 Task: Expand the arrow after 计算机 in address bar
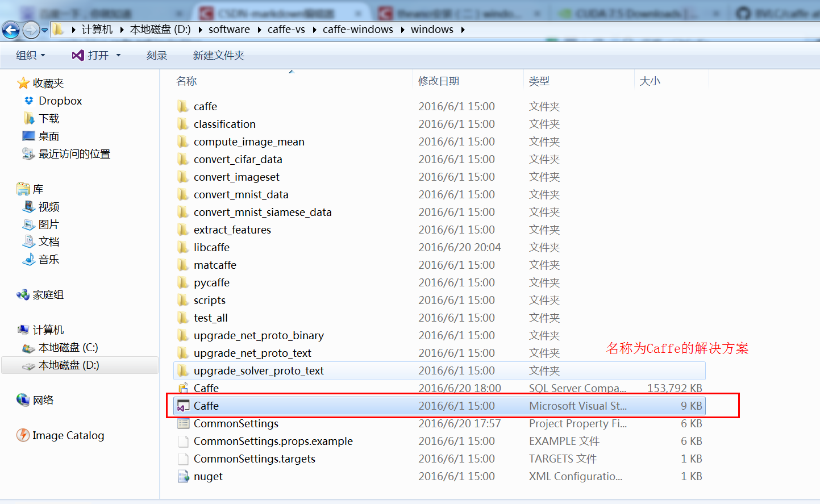[x=122, y=30]
